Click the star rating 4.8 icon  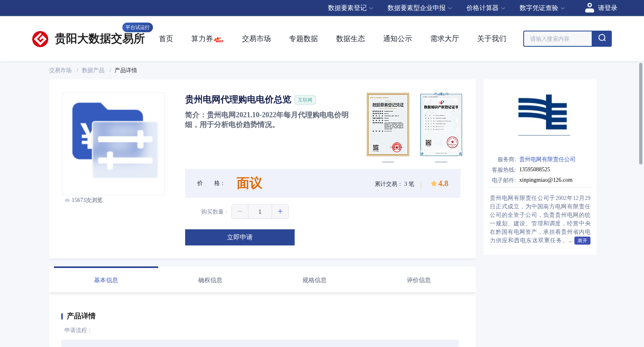coord(434,183)
